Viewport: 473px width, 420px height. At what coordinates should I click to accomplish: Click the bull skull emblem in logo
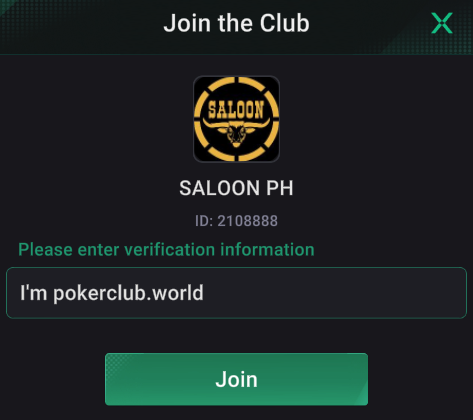(x=236, y=132)
